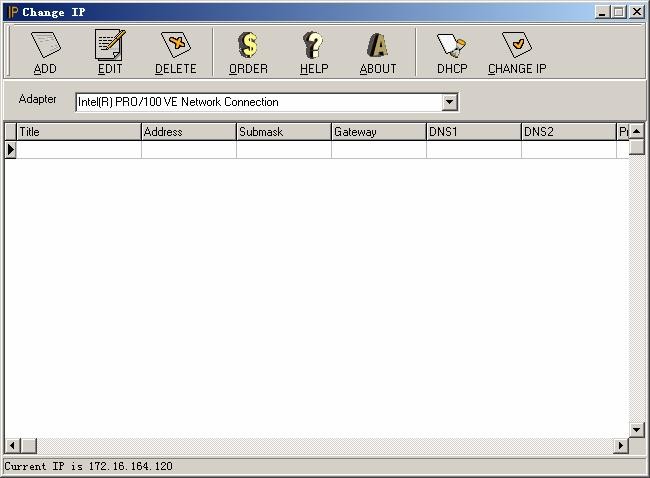Select the Intel(R) PRO/100 VE adapter field
650x478 pixels.
(267, 102)
